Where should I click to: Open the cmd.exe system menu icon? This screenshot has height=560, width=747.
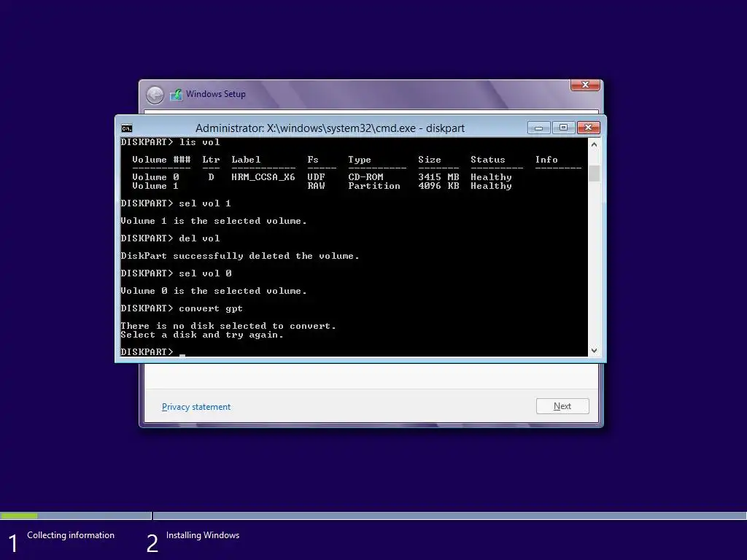[x=127, y=128]
